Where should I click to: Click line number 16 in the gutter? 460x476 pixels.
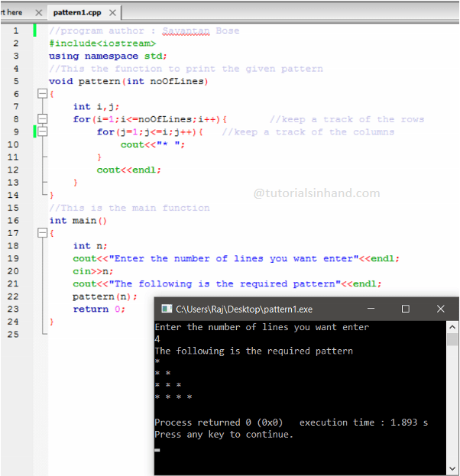[x=13, y=220]
